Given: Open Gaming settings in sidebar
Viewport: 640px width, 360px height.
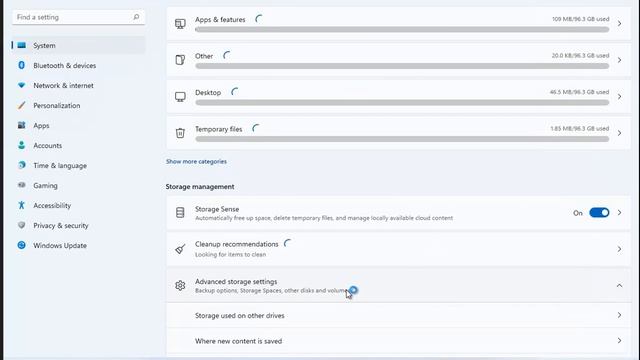Looking at the screenshot, I should point(78,185).
